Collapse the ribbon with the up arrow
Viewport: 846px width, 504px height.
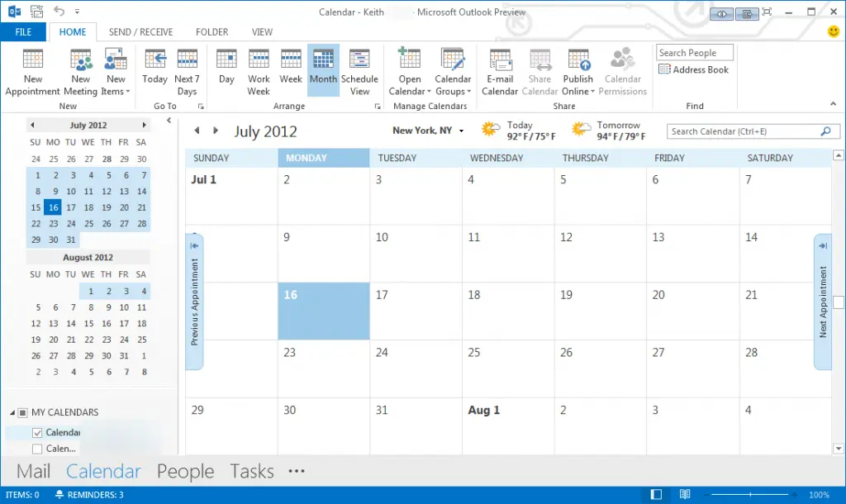click(x=833, y=103)
